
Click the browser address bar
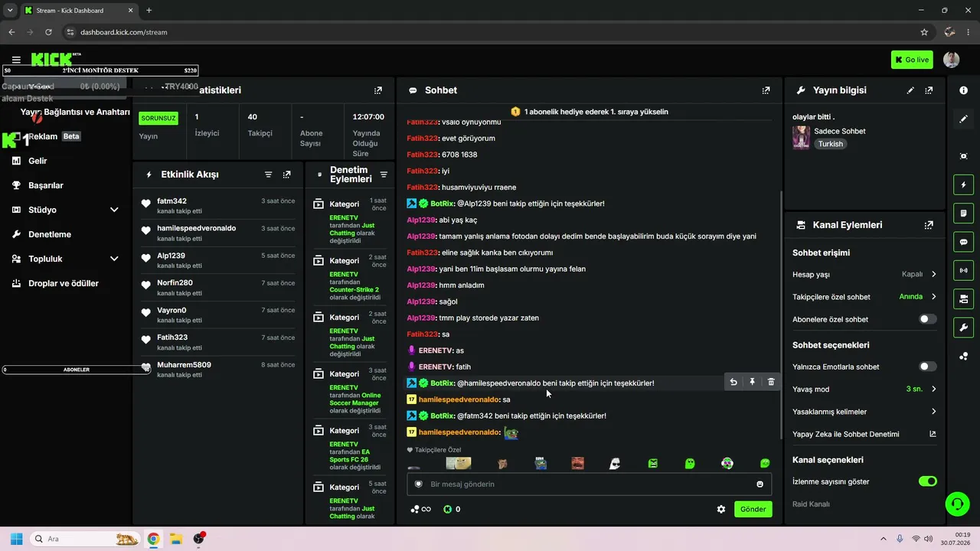coord(490,32)
